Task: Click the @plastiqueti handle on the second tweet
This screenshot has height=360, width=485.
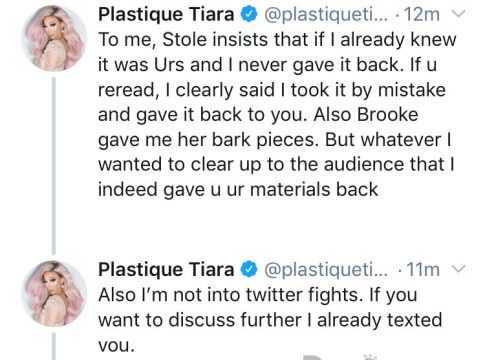Action: point(326,270)
